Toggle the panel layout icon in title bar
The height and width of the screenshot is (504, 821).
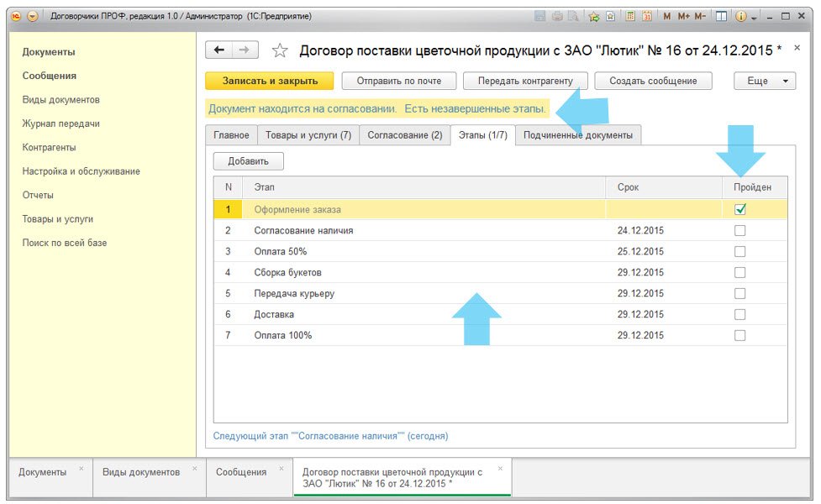(x=721, y=16)
